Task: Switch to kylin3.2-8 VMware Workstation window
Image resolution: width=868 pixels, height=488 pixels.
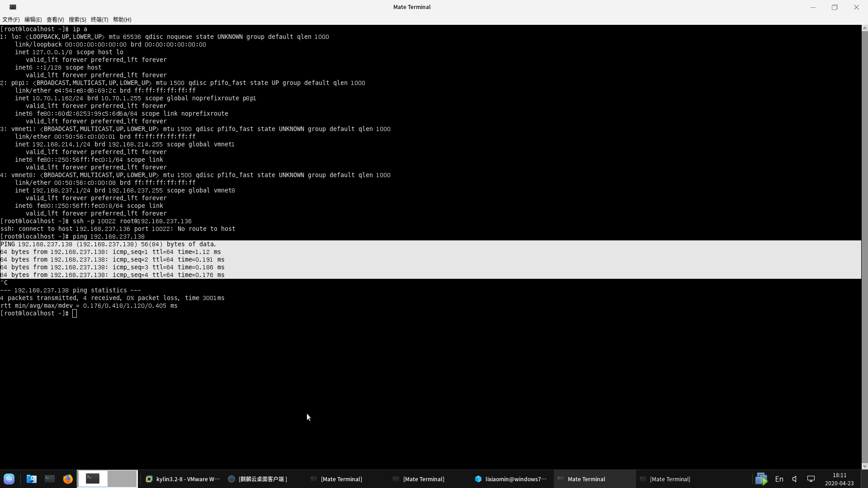Action: click(183, 479)
